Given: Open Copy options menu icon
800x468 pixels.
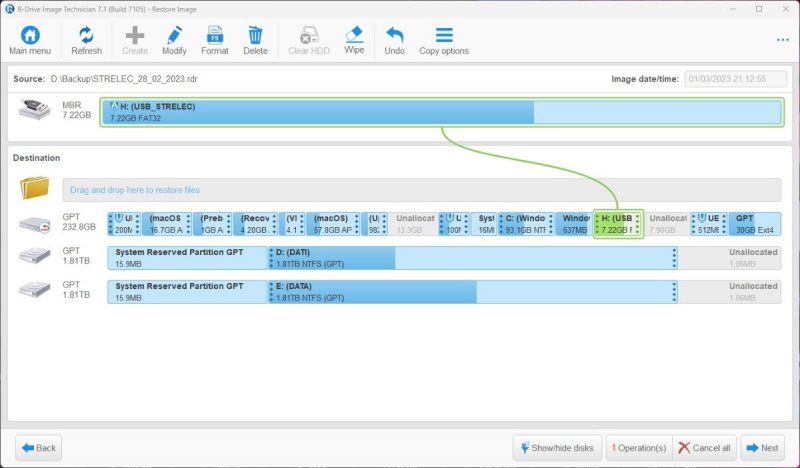Looking at the screenshot, I should tap(444, 35).
